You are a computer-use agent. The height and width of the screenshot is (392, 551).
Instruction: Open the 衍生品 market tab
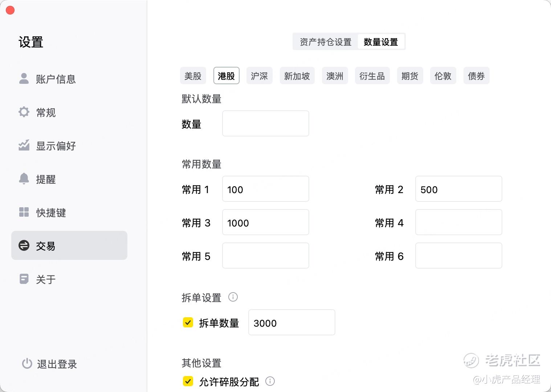click(372, 76)
